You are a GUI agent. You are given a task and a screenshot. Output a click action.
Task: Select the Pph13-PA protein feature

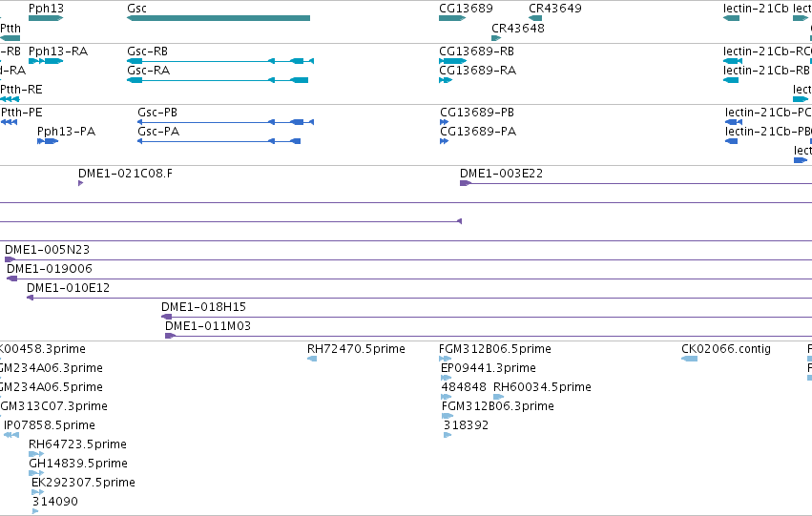point(48,141)
